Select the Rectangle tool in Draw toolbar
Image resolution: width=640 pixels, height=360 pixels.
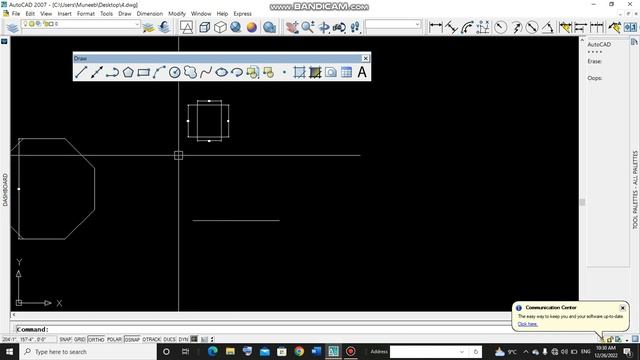coord(143,72)
